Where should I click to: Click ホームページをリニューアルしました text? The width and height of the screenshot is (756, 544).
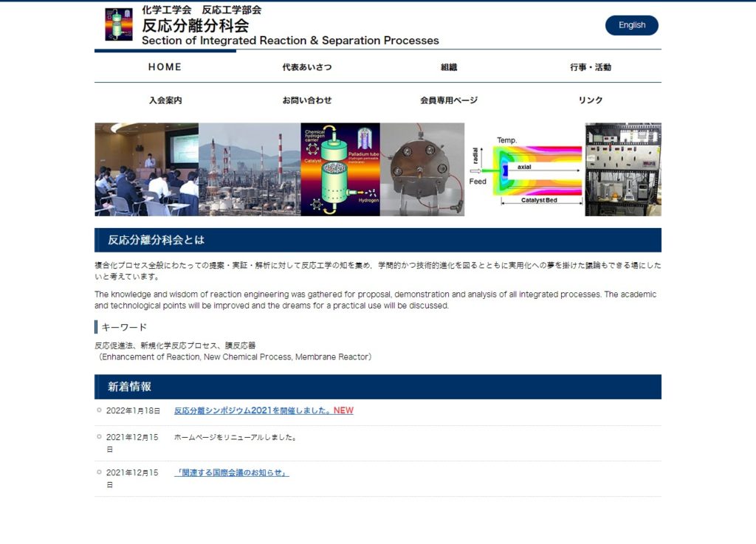click(x=236, y=437)
